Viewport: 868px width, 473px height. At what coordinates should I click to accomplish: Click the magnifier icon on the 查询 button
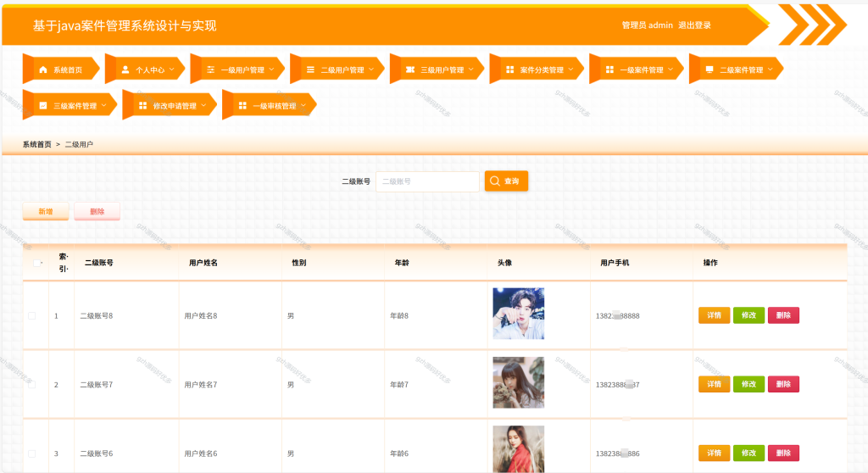(x=495, y=181)
